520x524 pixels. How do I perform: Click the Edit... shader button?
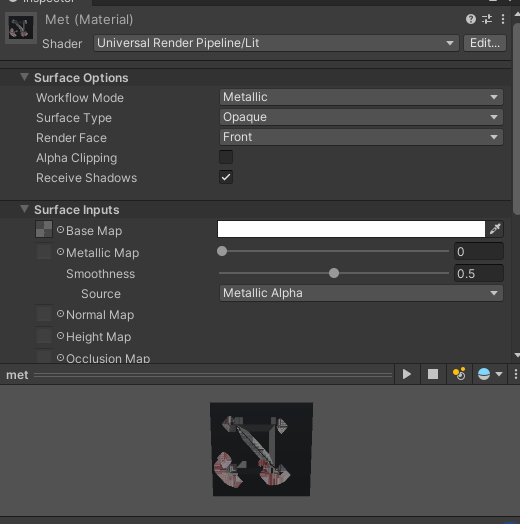[485, 43]
